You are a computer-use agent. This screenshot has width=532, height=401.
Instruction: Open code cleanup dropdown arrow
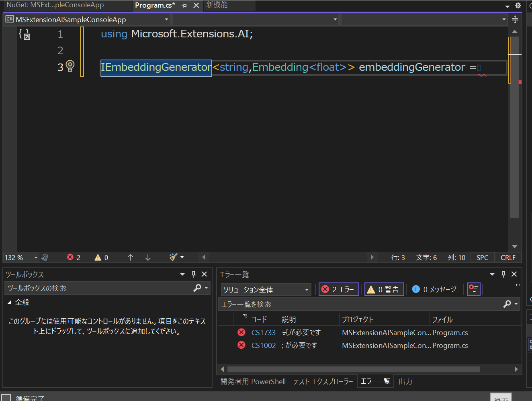tap(182, 257)
